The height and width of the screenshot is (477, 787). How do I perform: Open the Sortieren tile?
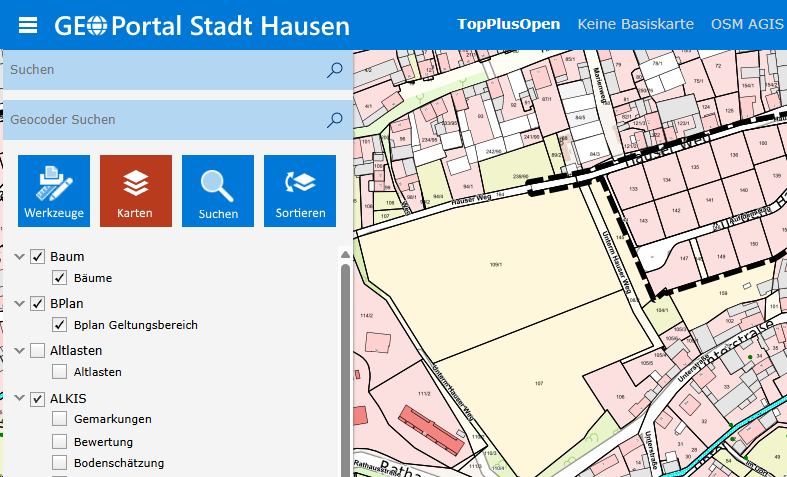[300, 191]
